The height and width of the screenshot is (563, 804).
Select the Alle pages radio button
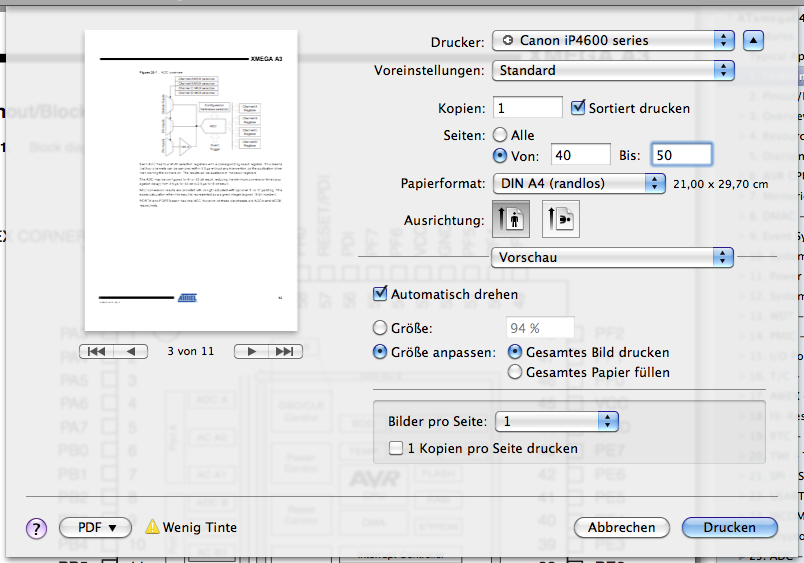(500, 135)
